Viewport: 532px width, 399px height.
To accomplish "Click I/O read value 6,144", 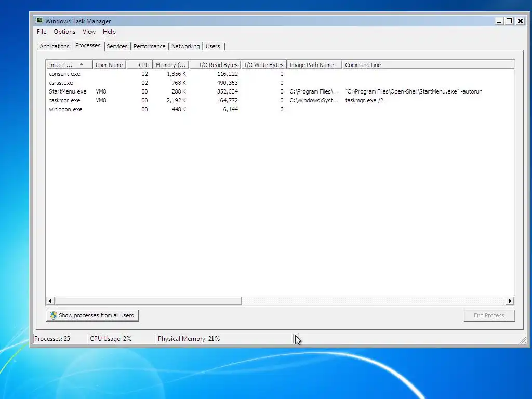I will click(x=230, y=109).
